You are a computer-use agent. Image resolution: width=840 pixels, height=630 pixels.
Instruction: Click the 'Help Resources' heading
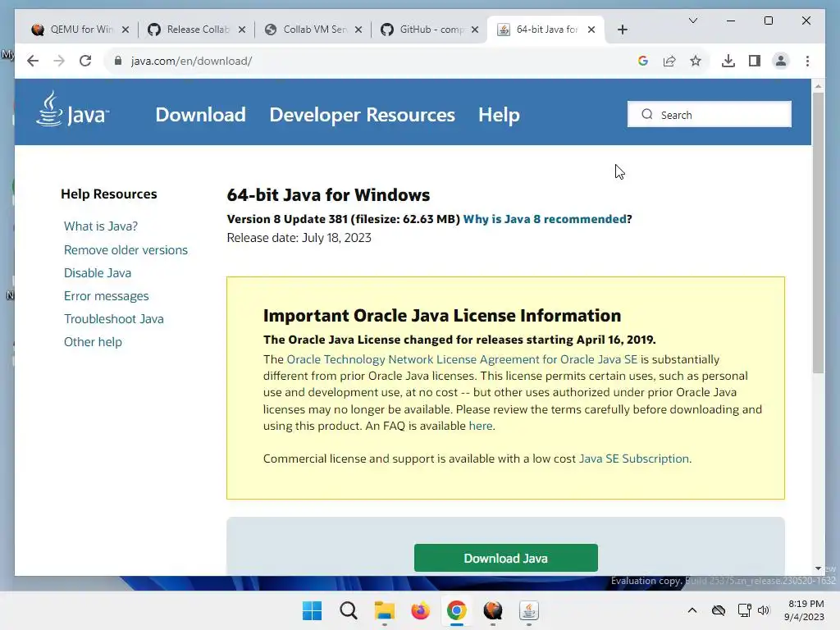109,194
